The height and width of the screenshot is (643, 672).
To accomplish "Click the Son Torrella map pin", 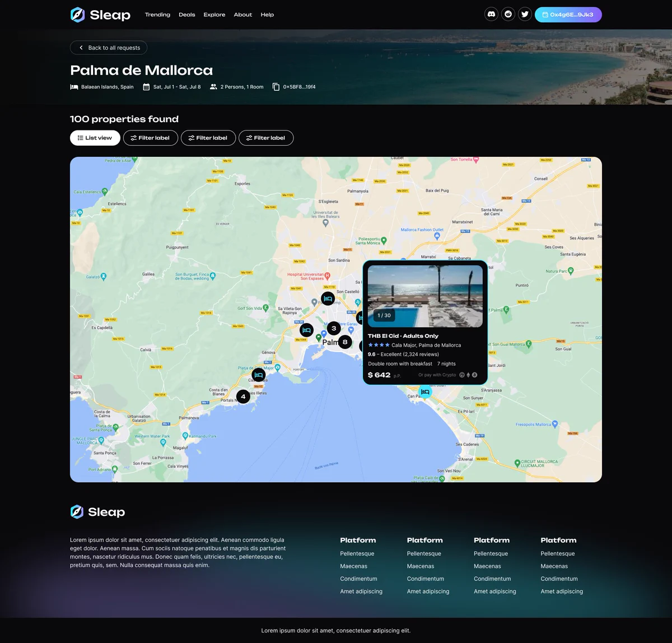I will (x=476, y=160).
